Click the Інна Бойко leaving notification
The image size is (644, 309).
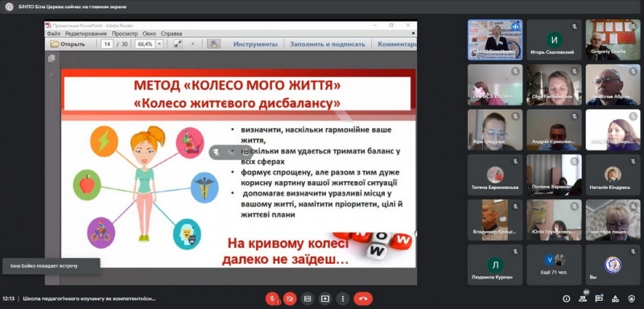click(52, 266)
